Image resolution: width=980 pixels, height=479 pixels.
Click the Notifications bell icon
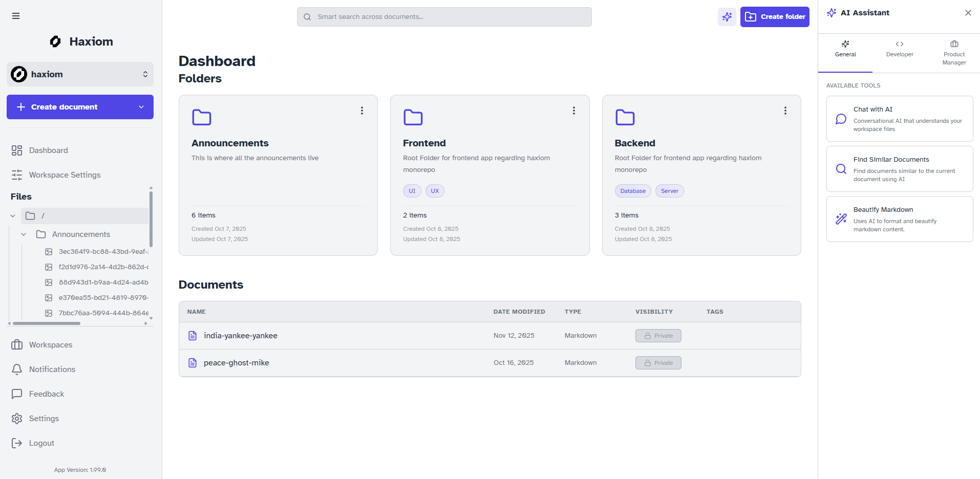[x=17, y=369]
